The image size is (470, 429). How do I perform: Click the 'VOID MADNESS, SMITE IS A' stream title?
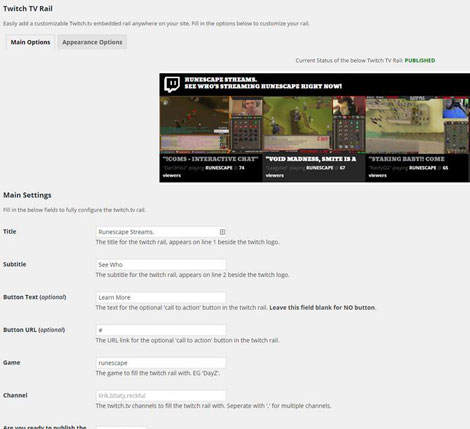(311, 159)
